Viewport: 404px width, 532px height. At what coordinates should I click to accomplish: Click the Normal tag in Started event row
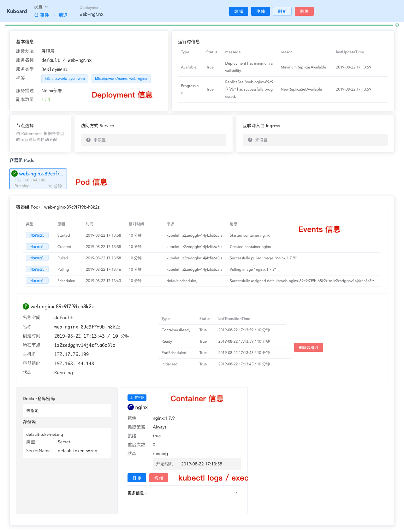click(37, 235)
